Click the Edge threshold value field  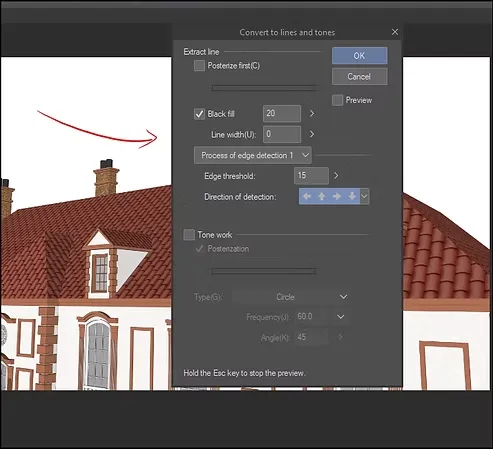[311, 176]
